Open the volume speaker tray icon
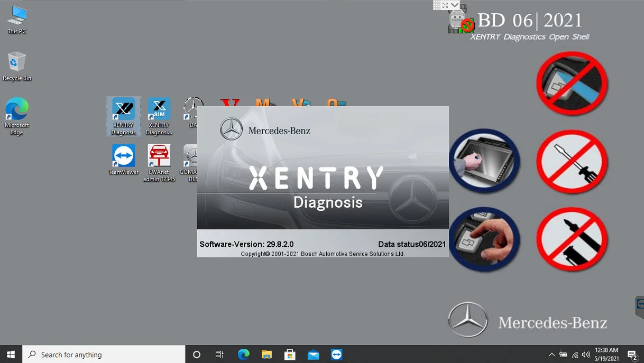 (x=585, y=355)
